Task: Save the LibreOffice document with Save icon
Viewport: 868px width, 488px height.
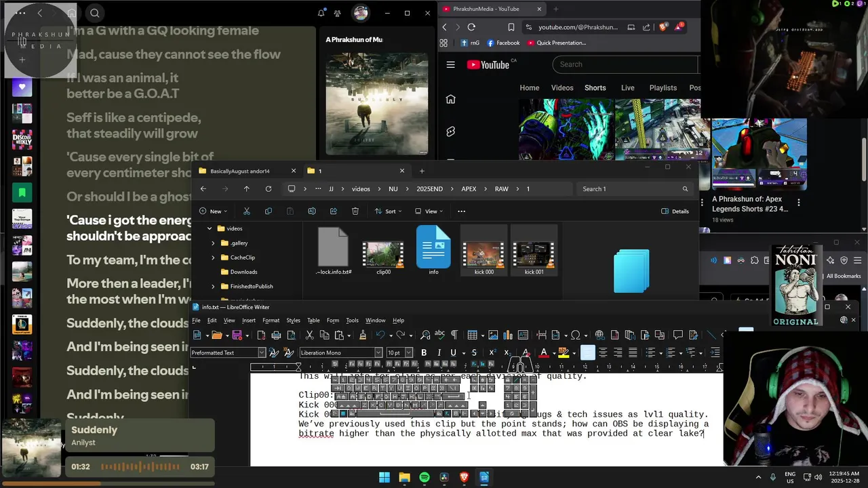Action: pyautogui.click(x=237, y=335)
